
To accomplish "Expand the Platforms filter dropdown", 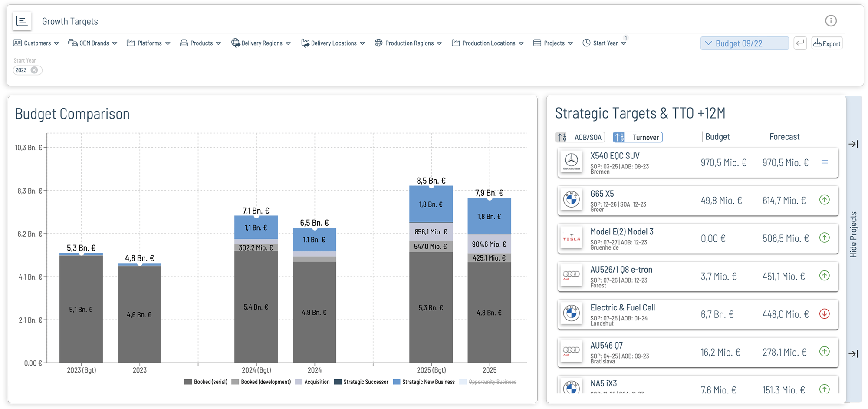I will 168,43.
